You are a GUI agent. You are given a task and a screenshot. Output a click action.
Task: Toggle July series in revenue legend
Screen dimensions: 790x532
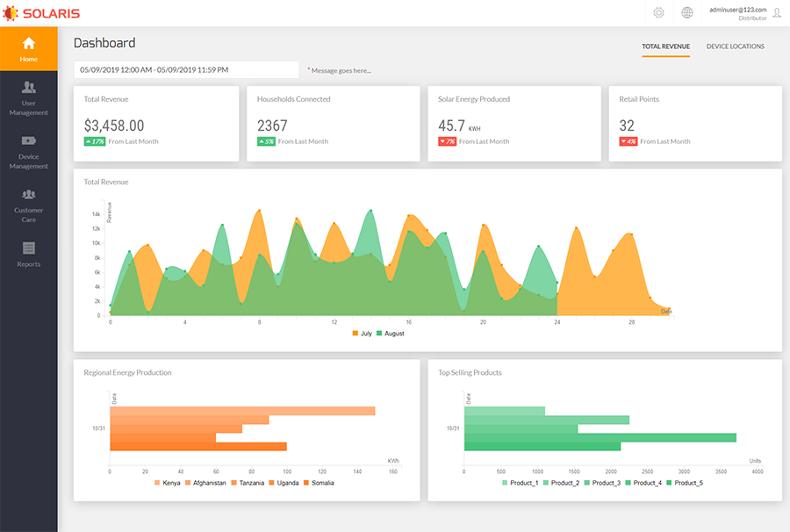362,334
